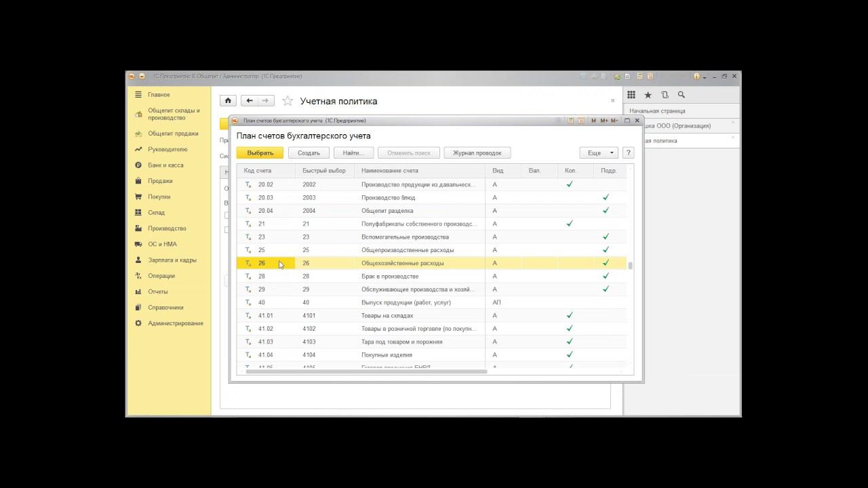Click the M memory button in dialog title bar
The width and height of the screenshot is (868, 488).
[x=593, y=121]
